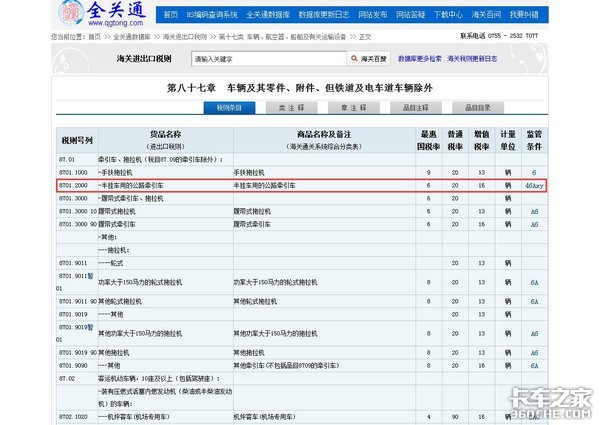
Task: Click tariff code 8701.1000
Action: click(73, 173)
